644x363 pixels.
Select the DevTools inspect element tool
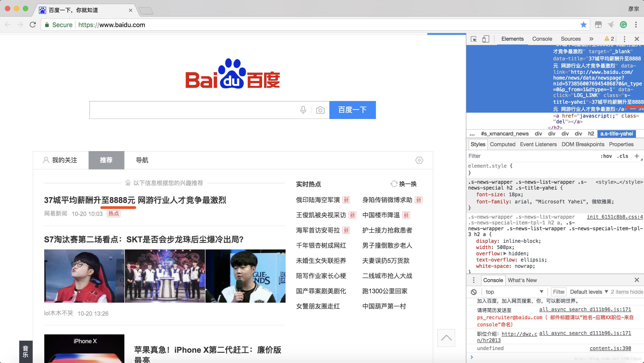click(x=474, y=39)
